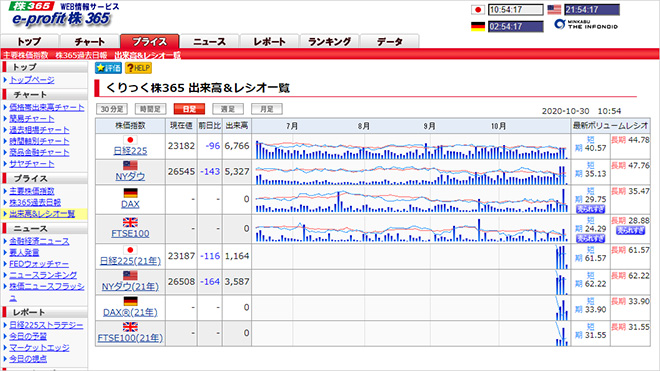Click the German flag above DAX®(21年)

click(x=130, y=301)
